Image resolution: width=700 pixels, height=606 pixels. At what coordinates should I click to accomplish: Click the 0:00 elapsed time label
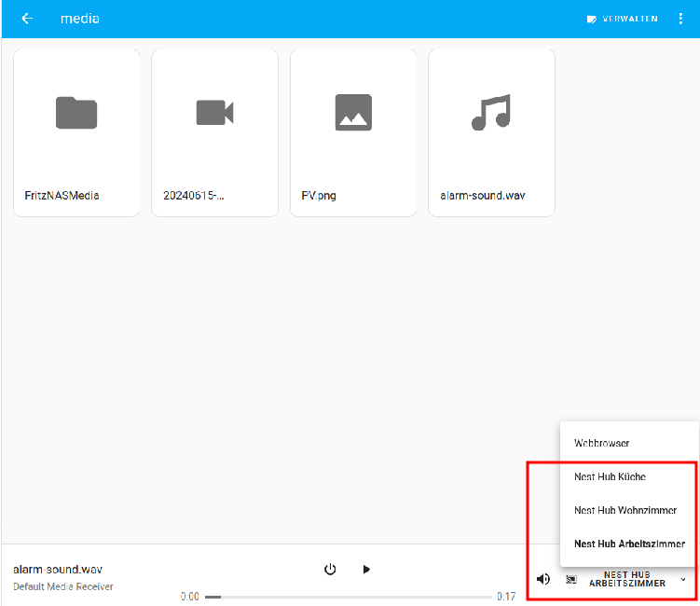click(x=190, y=597)
